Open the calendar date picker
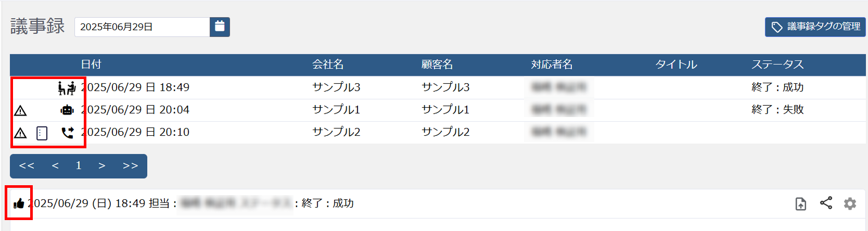This screenshot has height=231, width=868. (x=220, y=27)
